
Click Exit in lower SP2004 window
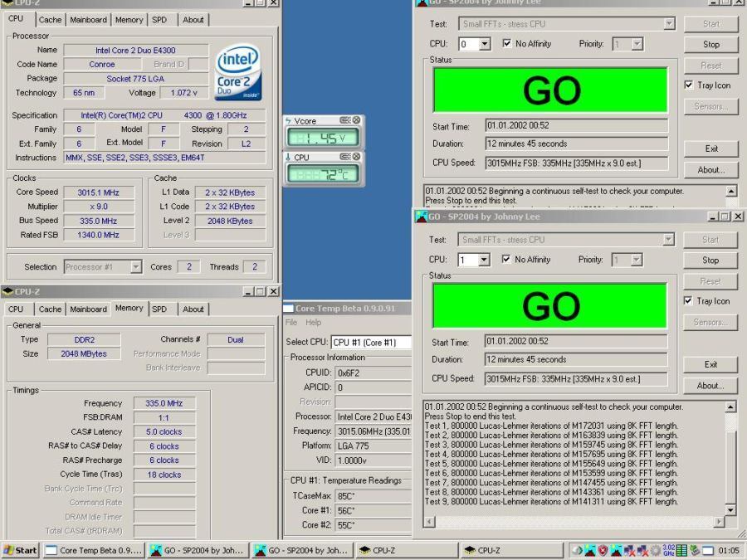click(710, 364)
